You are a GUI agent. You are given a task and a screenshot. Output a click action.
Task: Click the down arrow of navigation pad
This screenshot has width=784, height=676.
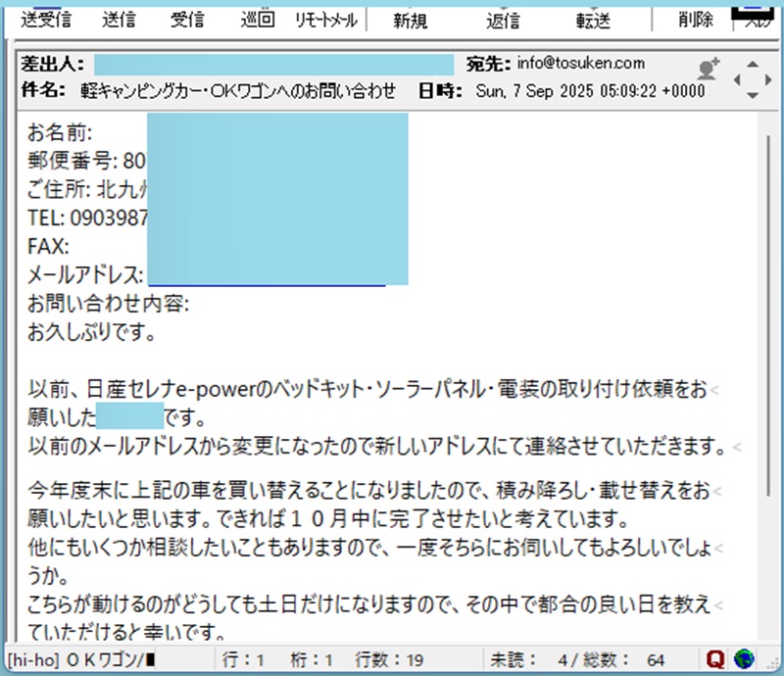pos(753,95)
